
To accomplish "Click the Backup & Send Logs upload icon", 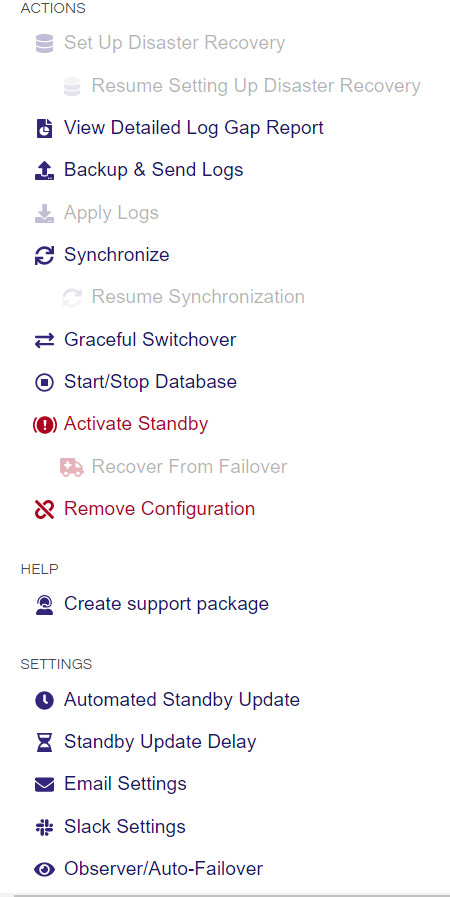I will pyautogui.click(x=45, y=170).
